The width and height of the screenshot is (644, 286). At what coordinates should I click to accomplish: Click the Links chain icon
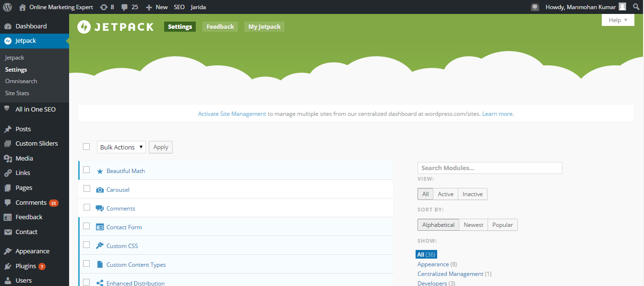tap(8, 173)
